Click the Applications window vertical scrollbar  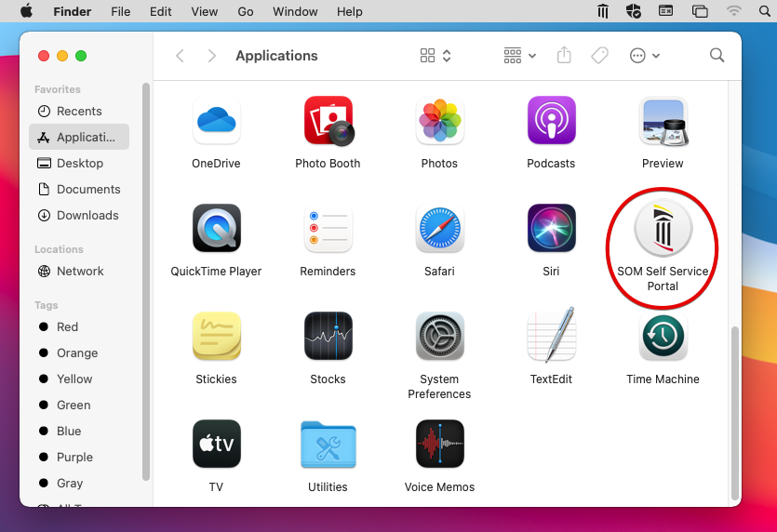click(735, 409)
